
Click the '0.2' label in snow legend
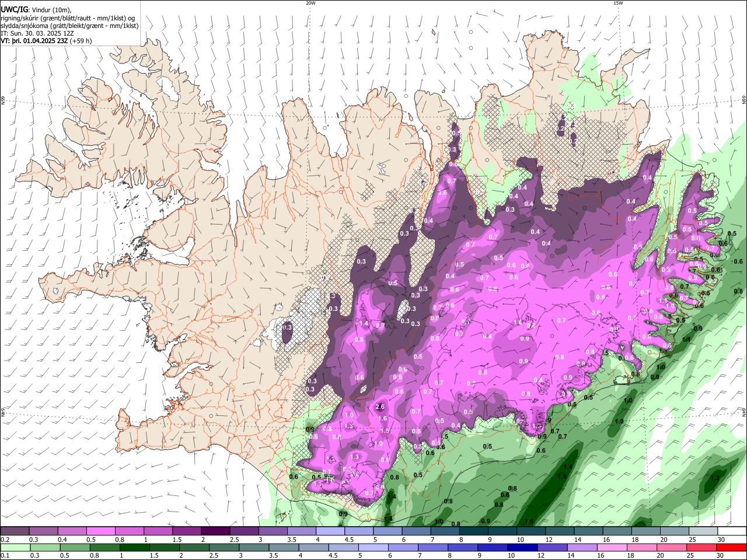[5, 540]
